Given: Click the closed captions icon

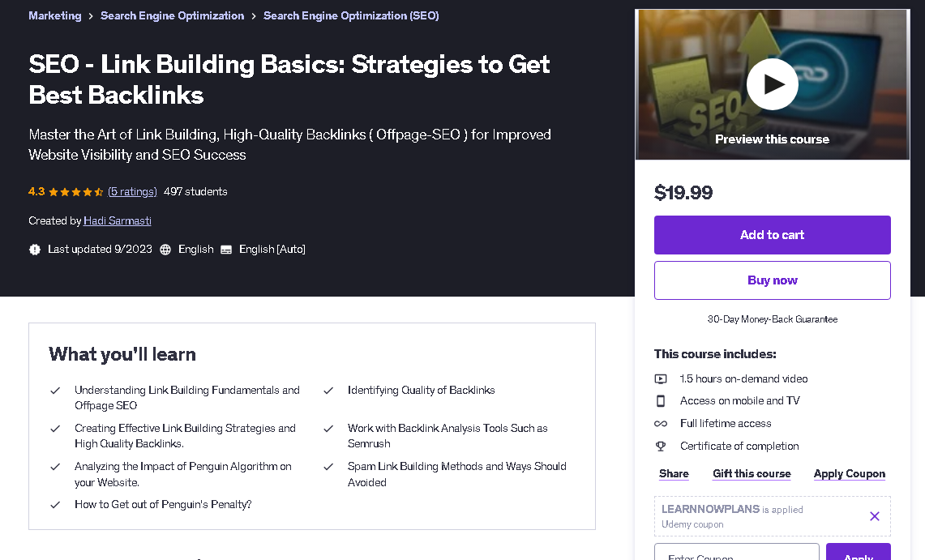Looking at the screenshot, I should [226, 250].
